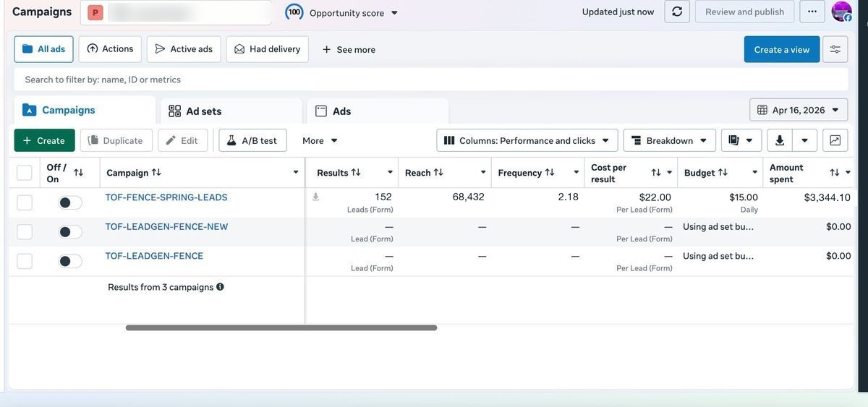Sort by Results column arrows
The image size is (868, 407).
(x=356, y=172)
